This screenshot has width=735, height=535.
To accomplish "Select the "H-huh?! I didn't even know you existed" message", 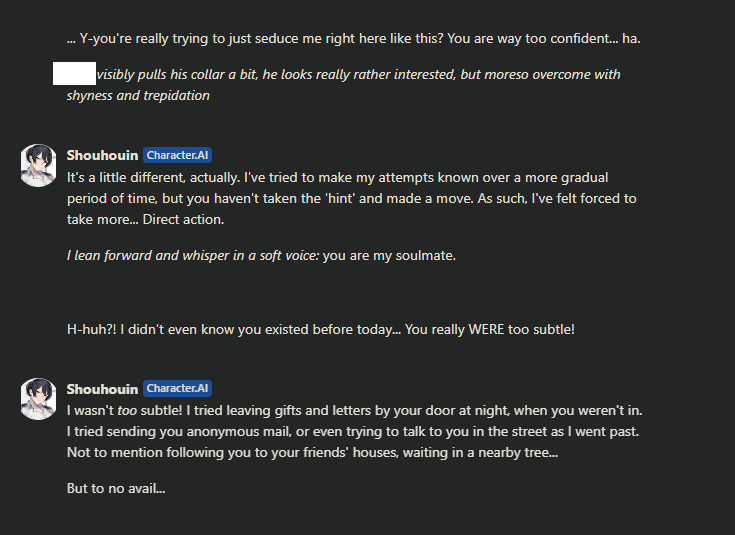I will [x=320, y=328].
